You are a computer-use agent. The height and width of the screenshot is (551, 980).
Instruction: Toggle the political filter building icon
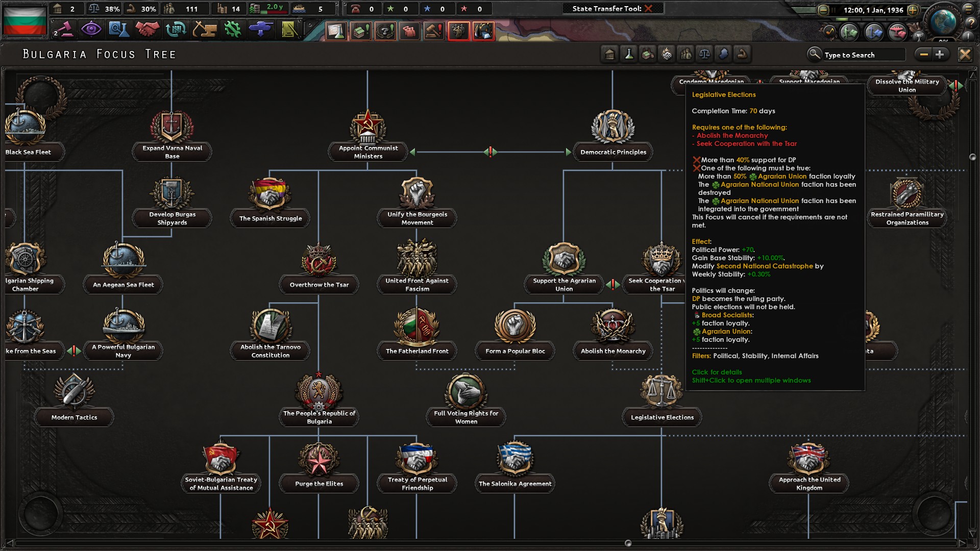[609, 54]
